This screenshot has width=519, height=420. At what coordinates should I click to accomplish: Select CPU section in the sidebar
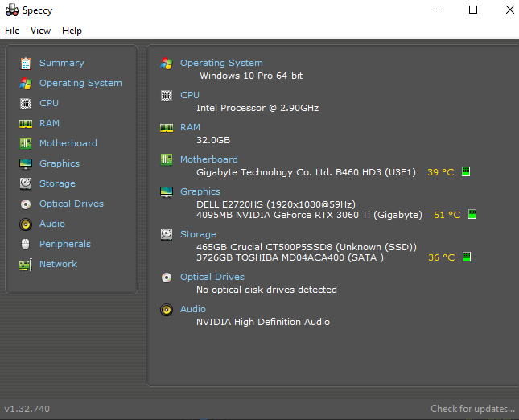[49, 103]
